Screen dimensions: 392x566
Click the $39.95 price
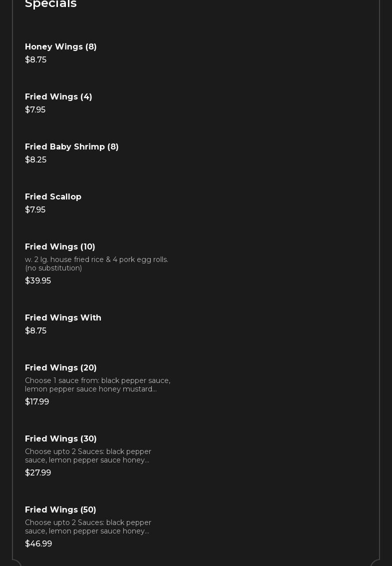[x=38, y=281]
